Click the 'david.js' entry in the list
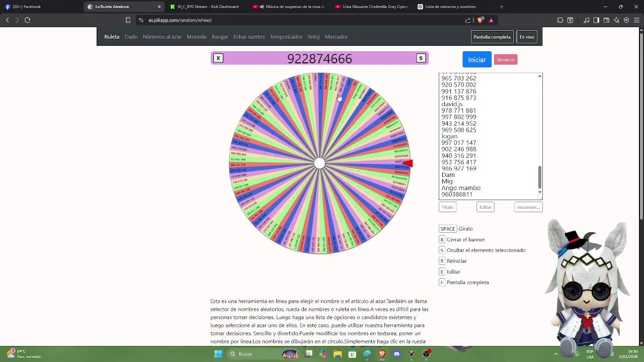644x362 pixels. [x=452, y=104]
